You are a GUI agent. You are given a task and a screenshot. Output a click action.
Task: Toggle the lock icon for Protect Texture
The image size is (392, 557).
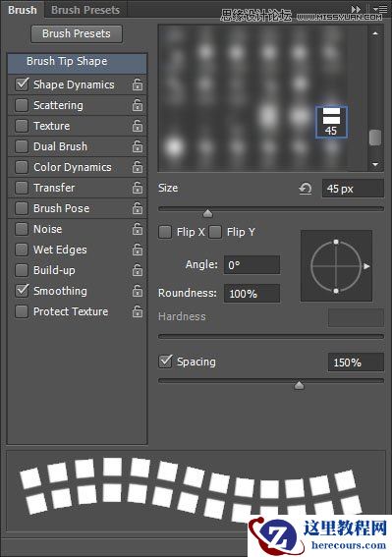(x=138, y=311)
